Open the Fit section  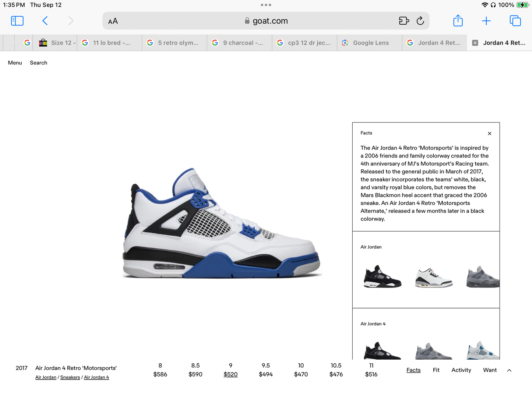pyautogui.click(x=436, y=370)
